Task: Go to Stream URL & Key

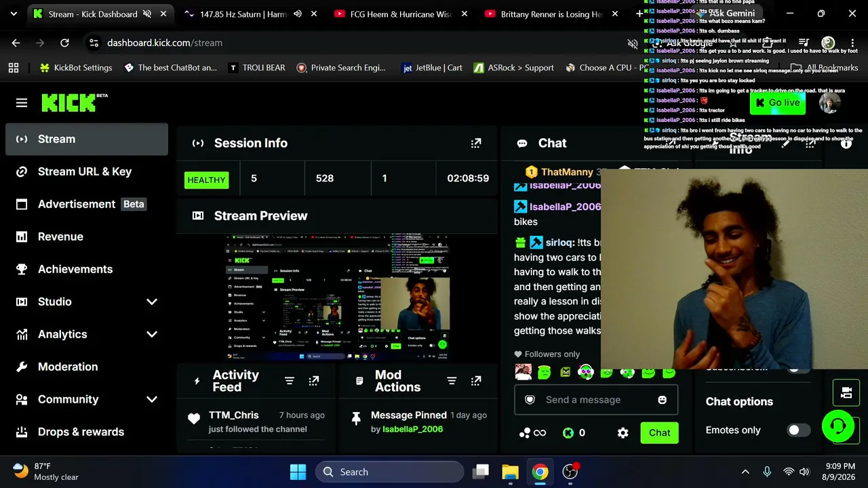Action: 87,171
